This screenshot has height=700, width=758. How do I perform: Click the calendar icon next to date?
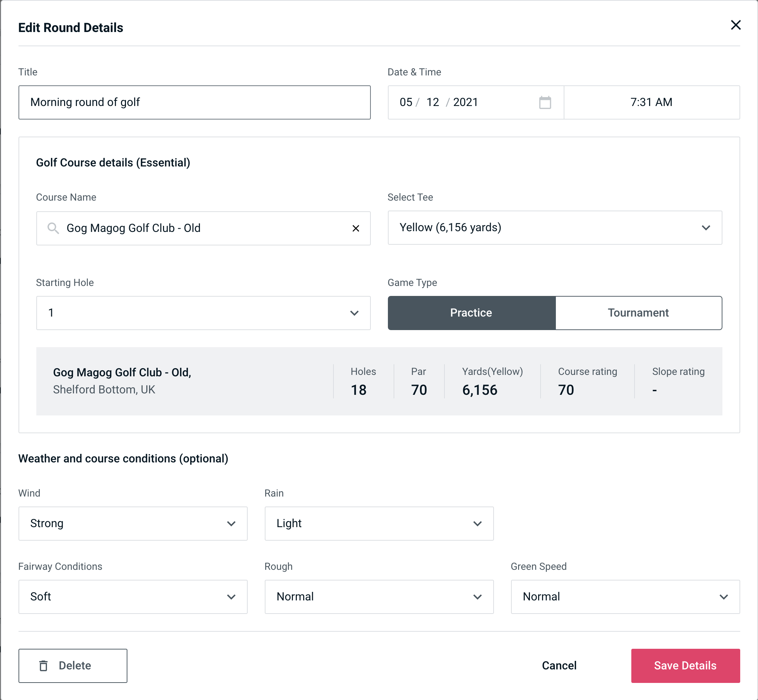click(x=544, y=102)
